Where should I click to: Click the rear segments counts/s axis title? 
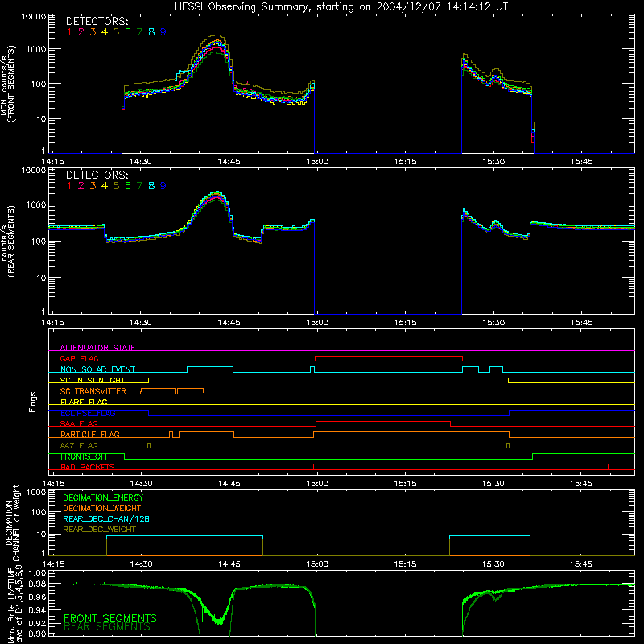coord(8,242)
